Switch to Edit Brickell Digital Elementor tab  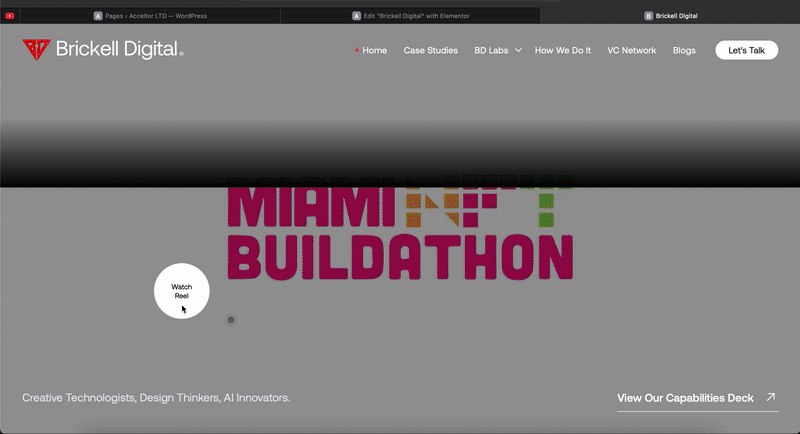411,16
